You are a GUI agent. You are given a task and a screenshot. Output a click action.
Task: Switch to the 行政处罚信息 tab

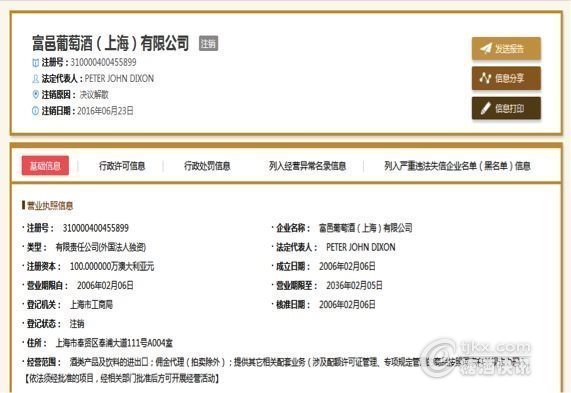[207, 166]
